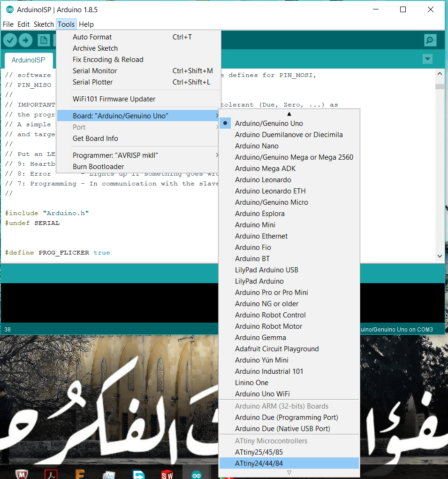Click the Verify checkmark toolbar icon
Screen dimensions: 448x479
click(x=10, y=40)
